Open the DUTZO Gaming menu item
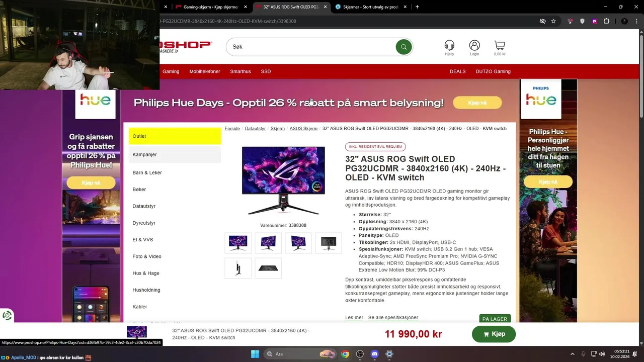 pos(493,71)
